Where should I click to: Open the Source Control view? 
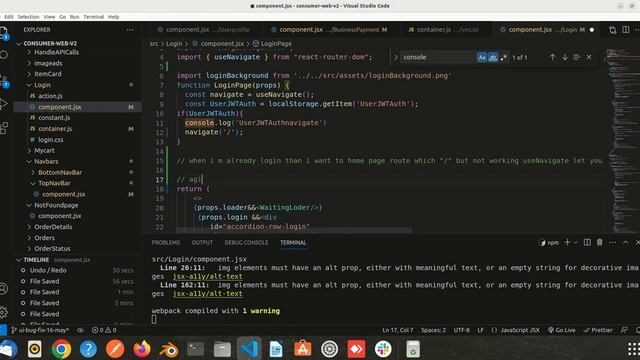point(4,81)
